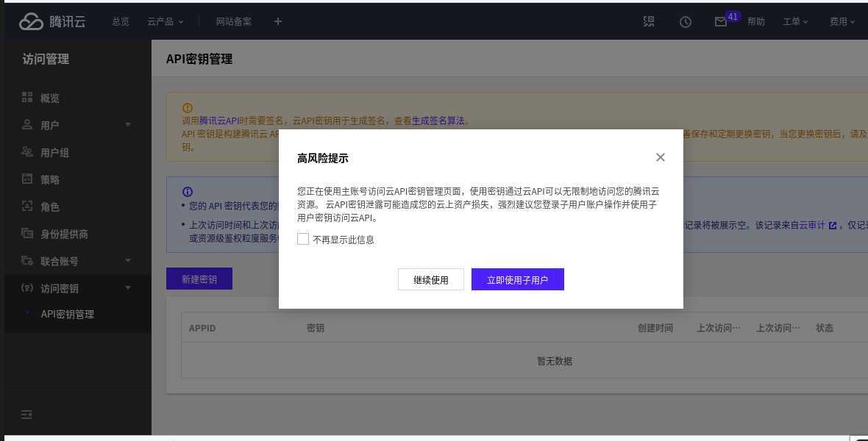Click the 访问管理 sidebar title
This screenshot has width=868, height=441.
[x=46, y=60]
